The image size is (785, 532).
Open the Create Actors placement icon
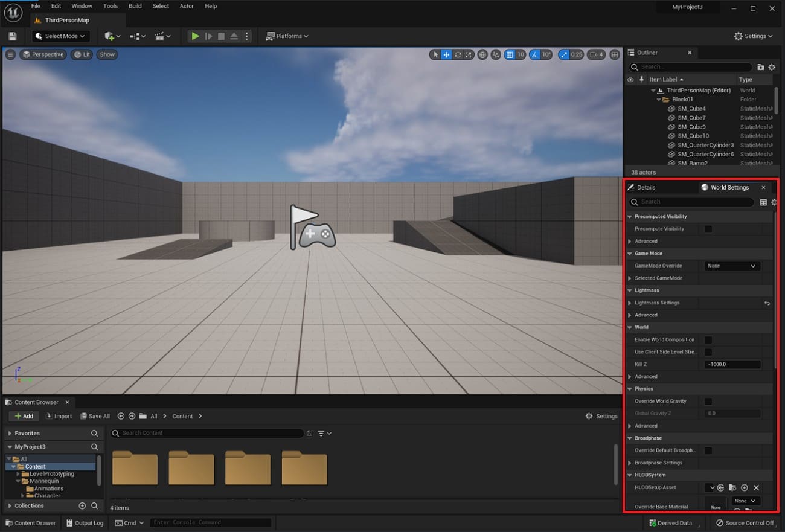(109, 36)
